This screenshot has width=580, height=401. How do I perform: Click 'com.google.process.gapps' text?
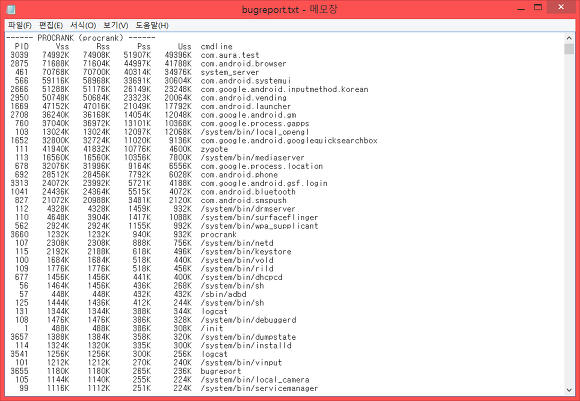(x=255, y=123)
